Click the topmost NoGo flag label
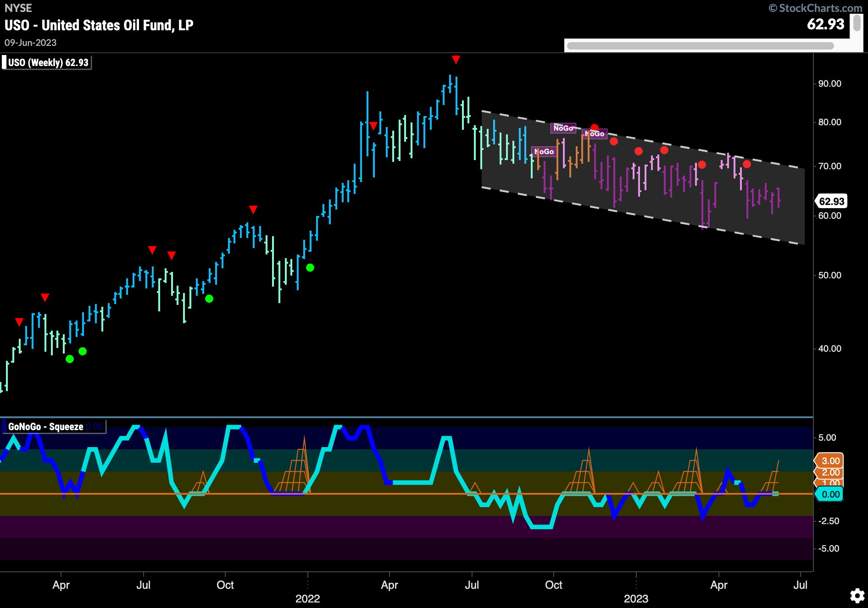 click(563, 128)
